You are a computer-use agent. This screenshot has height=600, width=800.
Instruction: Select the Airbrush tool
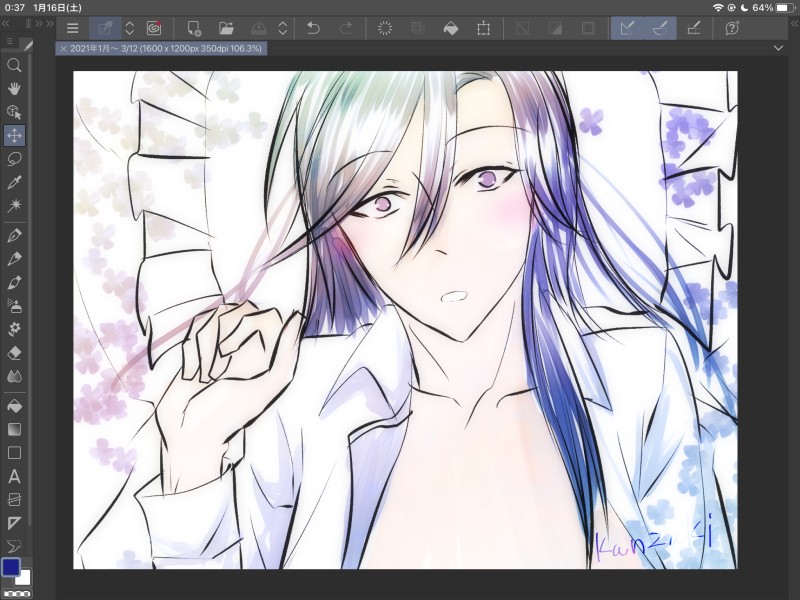(x=14, y=306)
